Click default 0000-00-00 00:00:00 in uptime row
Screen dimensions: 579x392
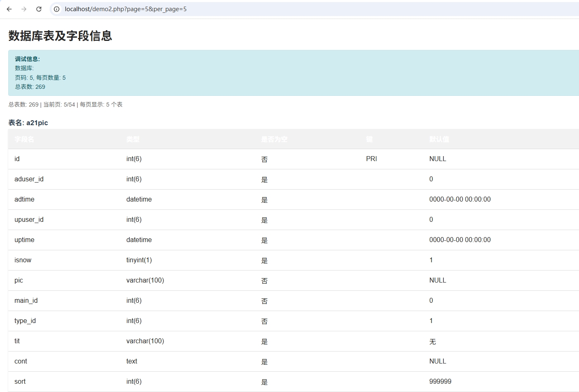[x=460, y=240]
